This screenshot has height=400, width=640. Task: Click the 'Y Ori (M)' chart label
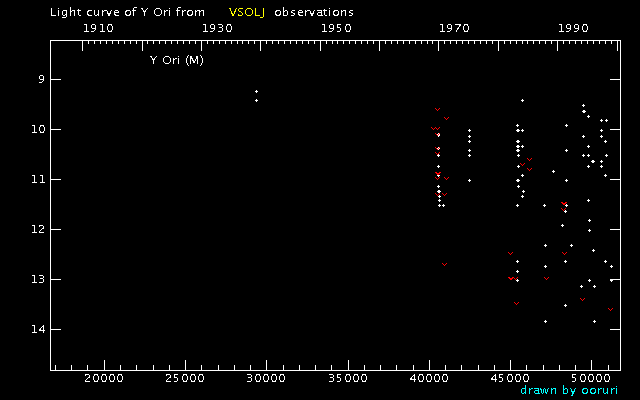click(177, 60)
